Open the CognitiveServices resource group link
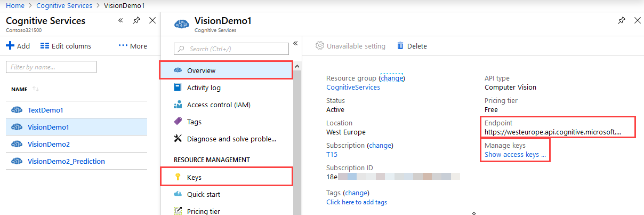 pyautogui.click(x=353, y=87)
